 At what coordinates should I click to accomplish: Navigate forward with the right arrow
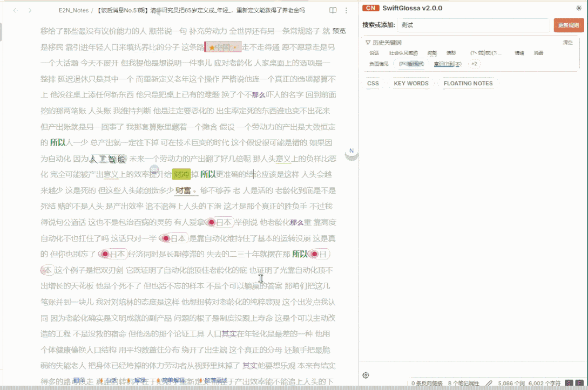point(30,10)
